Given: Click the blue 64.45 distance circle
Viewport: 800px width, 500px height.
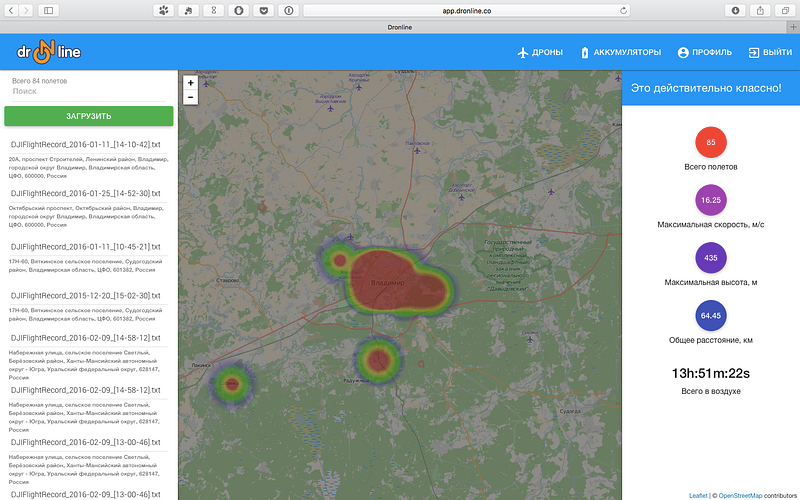Looking at the screenshot, I should click(711, 315).
